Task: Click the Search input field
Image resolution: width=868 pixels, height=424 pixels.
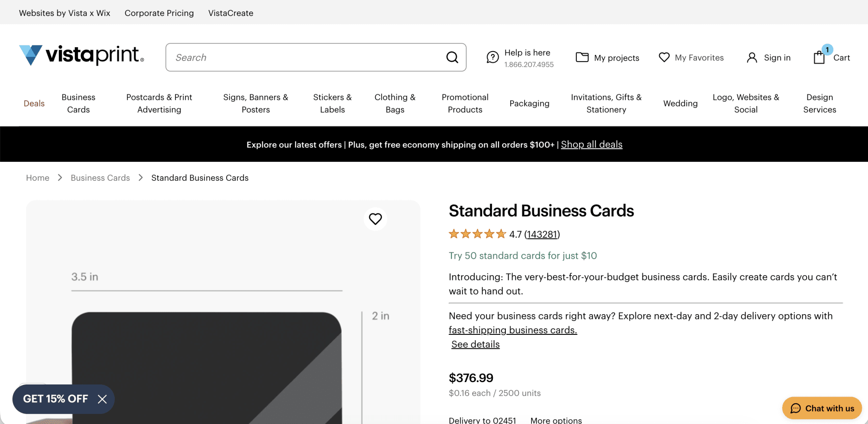Action: click(x=316, y=57)
